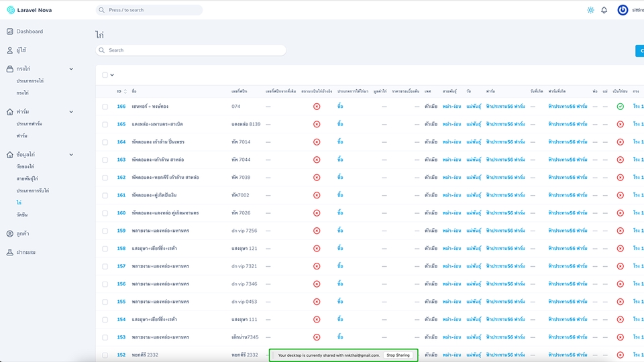Click the magnifier icon in the global search

click(x=101, y=10)
